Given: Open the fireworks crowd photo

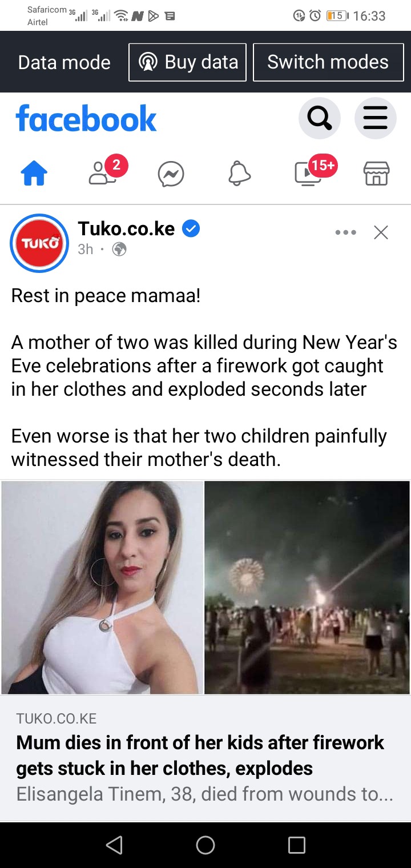Looking at the screenshot, I should pos(307,588).
